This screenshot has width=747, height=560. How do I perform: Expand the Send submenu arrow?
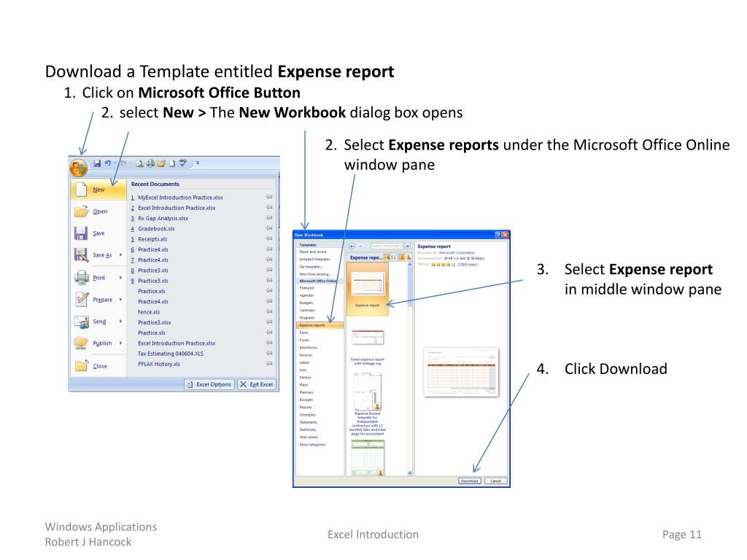tap(120, 322)
